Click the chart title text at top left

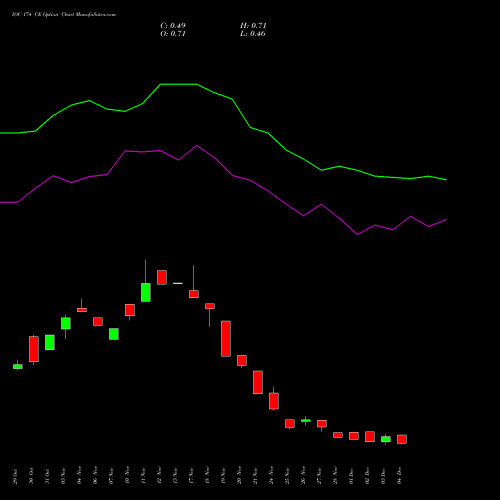click(x=64, y=15)
